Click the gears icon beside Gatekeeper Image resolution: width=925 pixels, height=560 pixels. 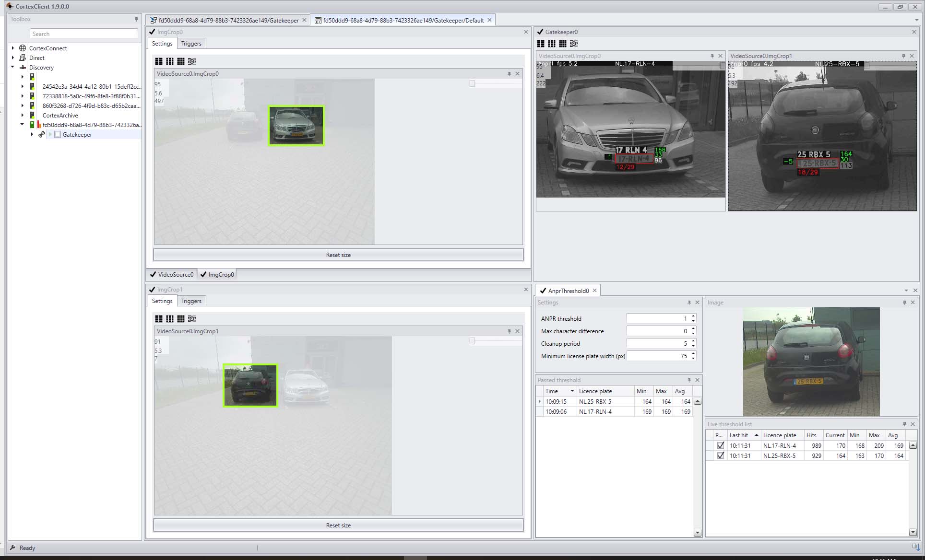[x=42, y=135]
